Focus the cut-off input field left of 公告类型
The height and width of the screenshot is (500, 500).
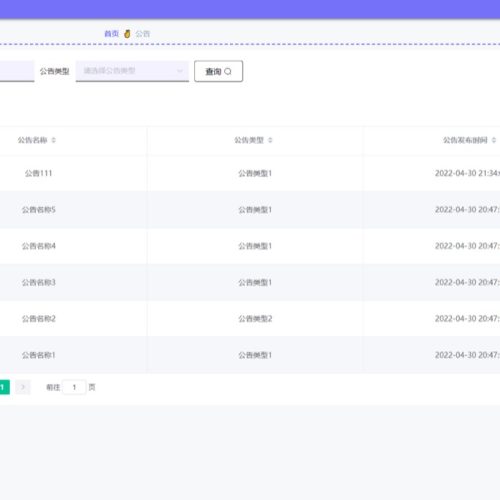pyautogui.click(x=17, y=71)
